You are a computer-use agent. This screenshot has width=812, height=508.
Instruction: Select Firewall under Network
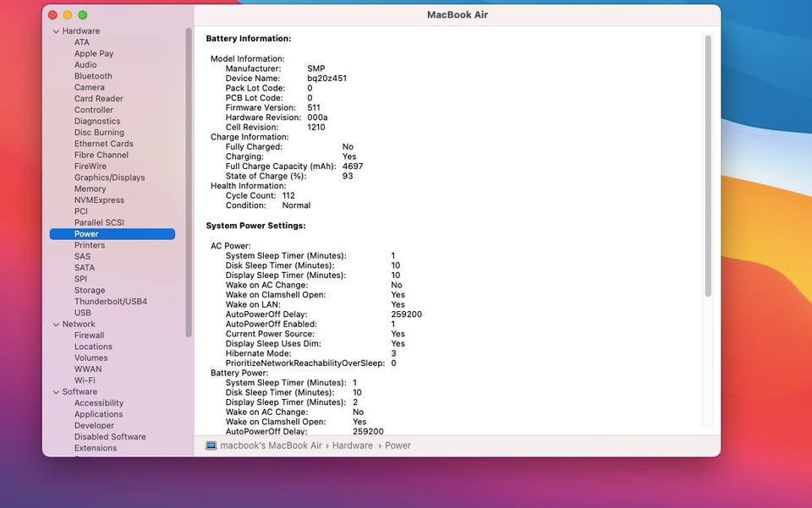click(x=89, y=336)
